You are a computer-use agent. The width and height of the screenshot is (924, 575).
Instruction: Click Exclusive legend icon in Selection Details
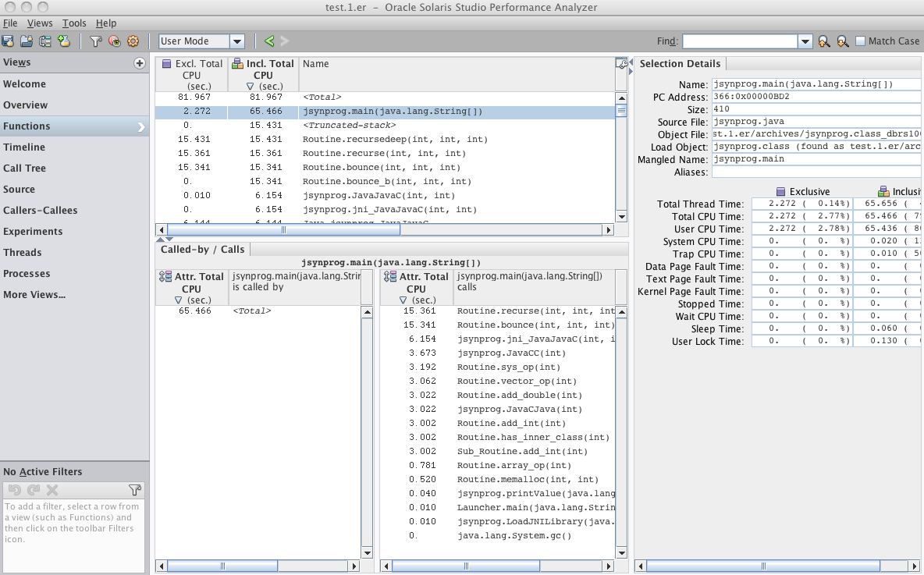tap(781, 191)
